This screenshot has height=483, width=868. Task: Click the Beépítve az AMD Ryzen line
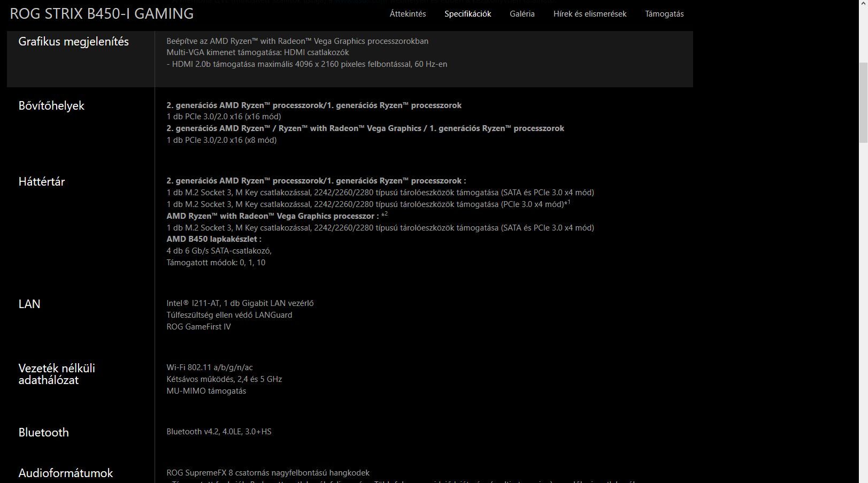click(x=297, y=41)
